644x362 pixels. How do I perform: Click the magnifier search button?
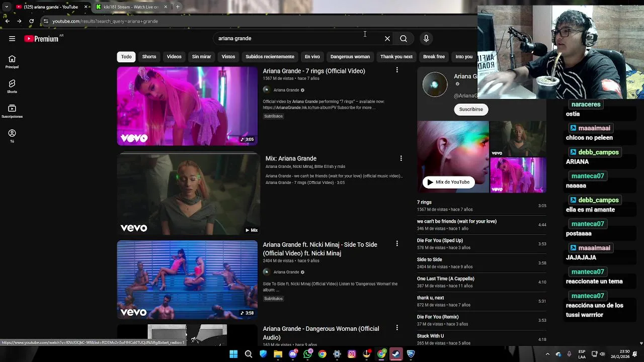point(404,39)
